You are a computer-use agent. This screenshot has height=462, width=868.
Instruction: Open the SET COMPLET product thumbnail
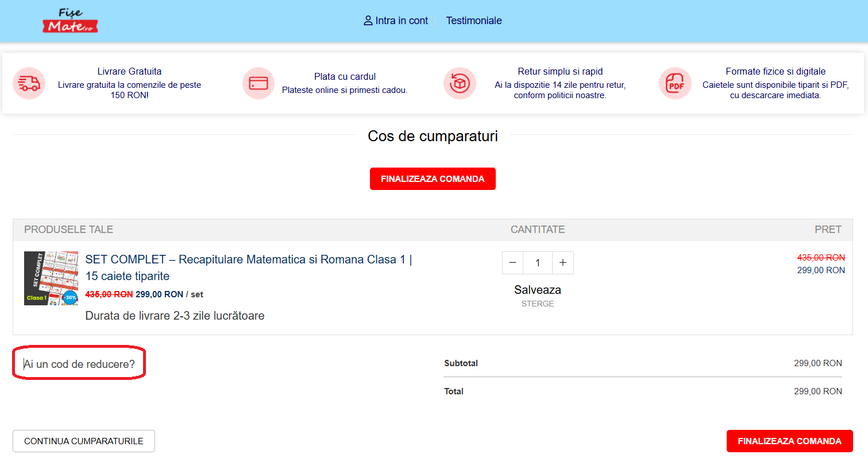[x=51, y=278]
